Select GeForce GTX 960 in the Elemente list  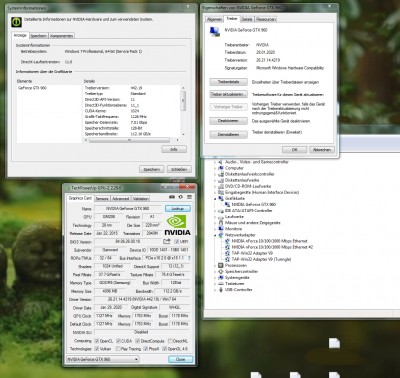coord(32,88)
